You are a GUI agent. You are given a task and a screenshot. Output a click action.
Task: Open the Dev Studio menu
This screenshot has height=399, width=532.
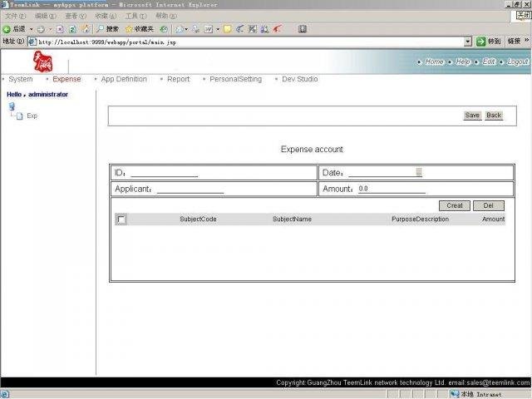[299, 80]
